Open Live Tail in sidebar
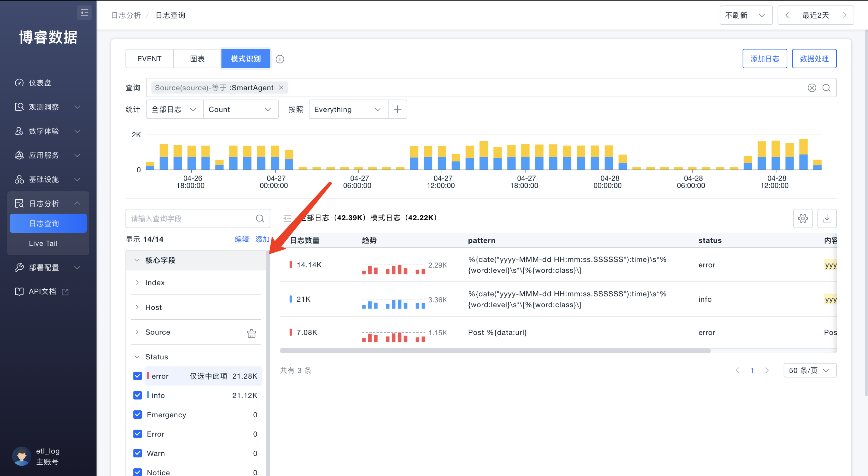This screenshot has height=476, width=868. point(43,243)
